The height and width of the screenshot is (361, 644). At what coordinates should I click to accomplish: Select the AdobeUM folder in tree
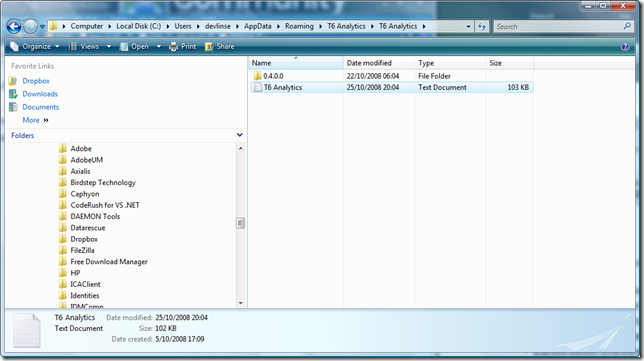click(x=87, y=160)
